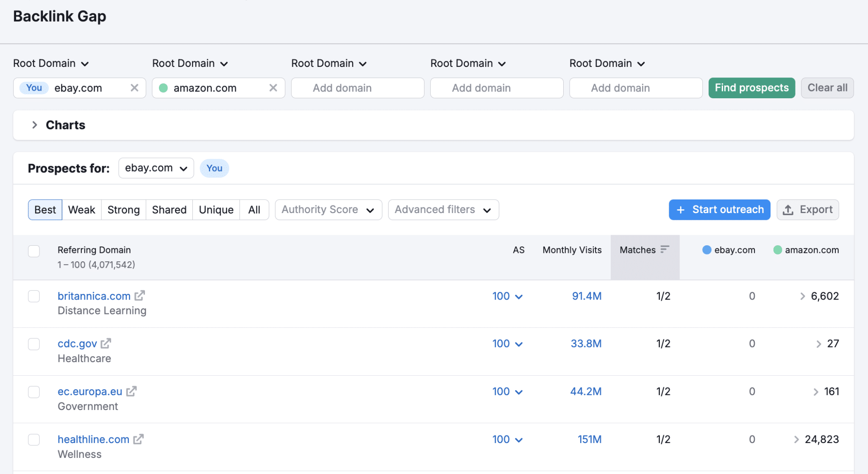This screenshot has width=868, height=474.
Task: Expand amazon.com backlinks arrow for ec.europa.eu
Action: (815, 391)
